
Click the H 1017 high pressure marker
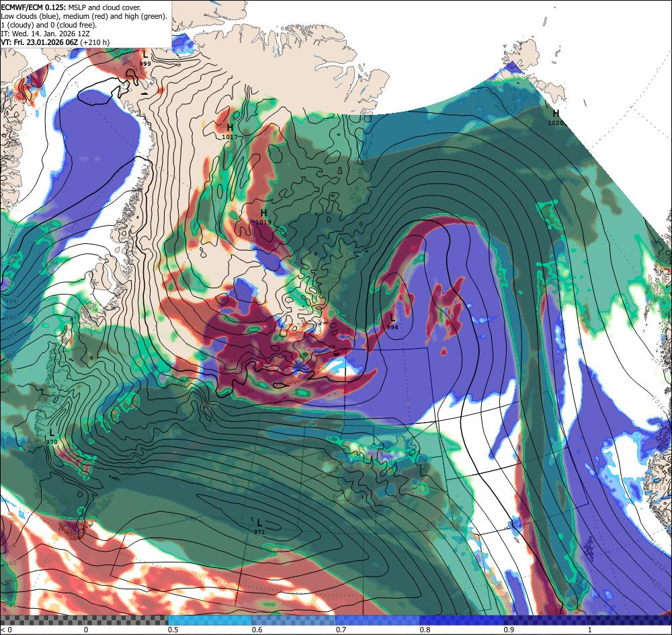[230, 131]
